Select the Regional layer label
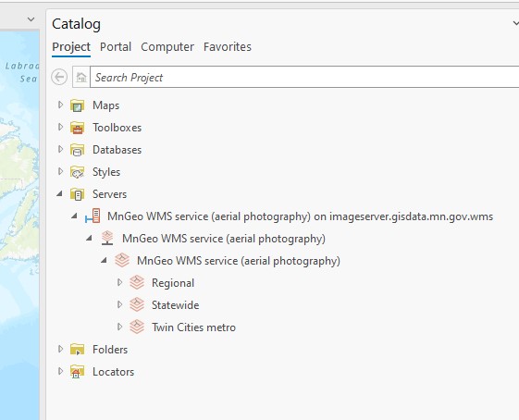The height and width of the screenshot is (420, 519). pos(173,283)
